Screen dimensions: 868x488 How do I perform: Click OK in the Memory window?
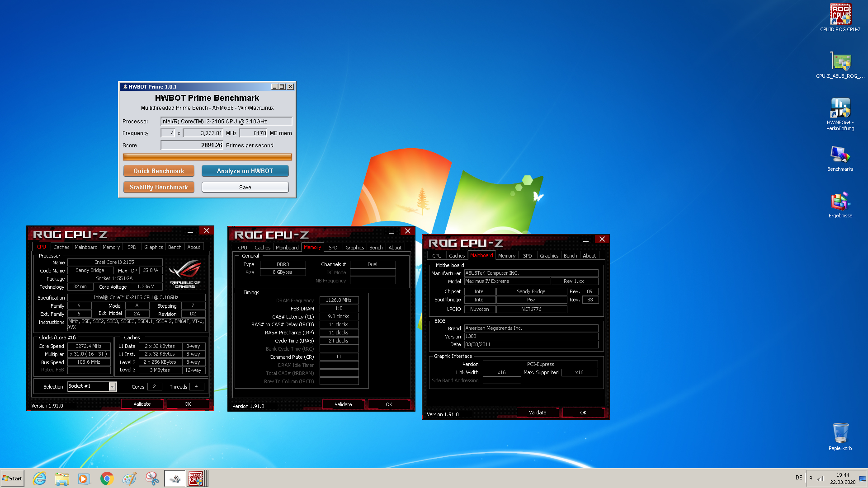click(x=389, y=404)
